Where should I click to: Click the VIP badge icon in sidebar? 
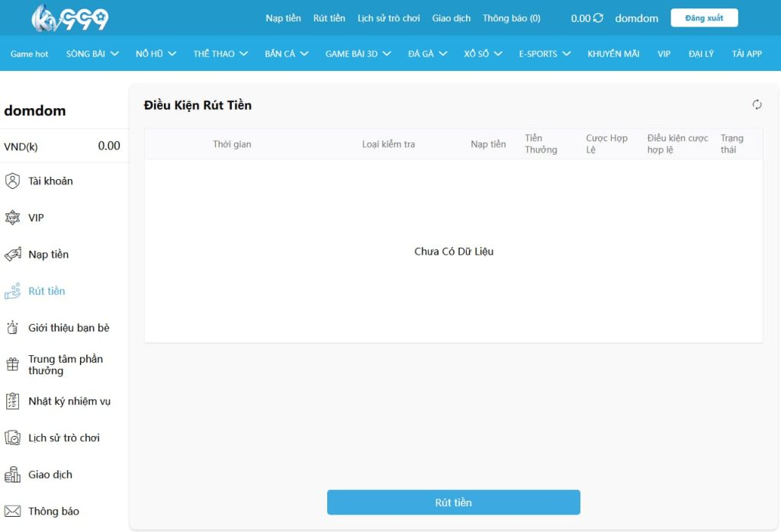pos(12,217)
